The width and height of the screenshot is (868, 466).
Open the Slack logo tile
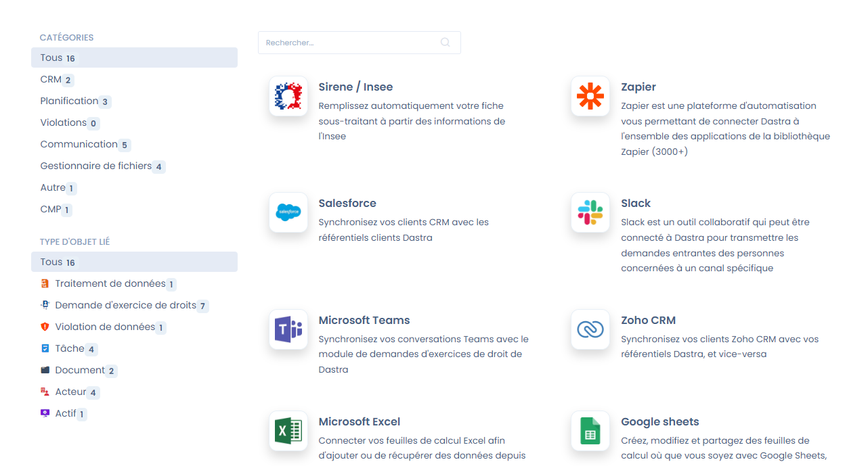click(x=590, y=212)
